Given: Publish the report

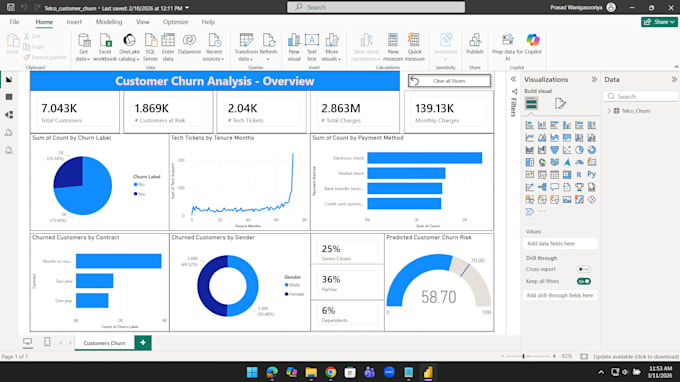Looking at the screenshot, I should (x=474, y=44).
